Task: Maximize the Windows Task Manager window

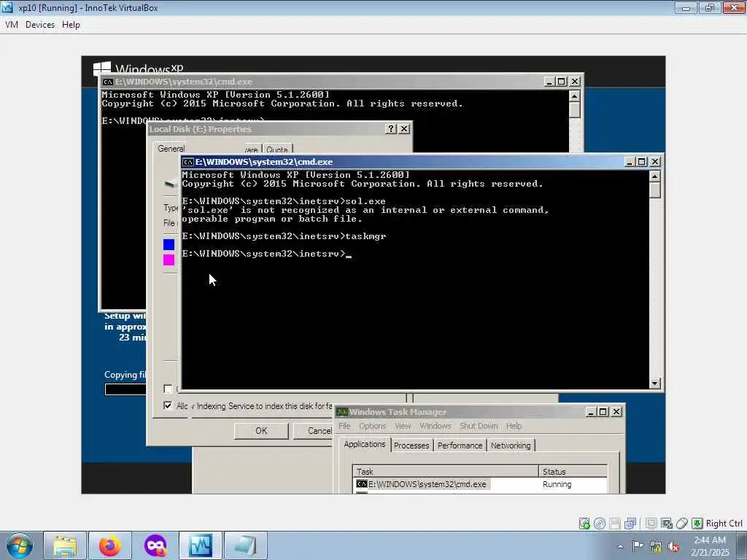Action: click(x=603, y=412)
